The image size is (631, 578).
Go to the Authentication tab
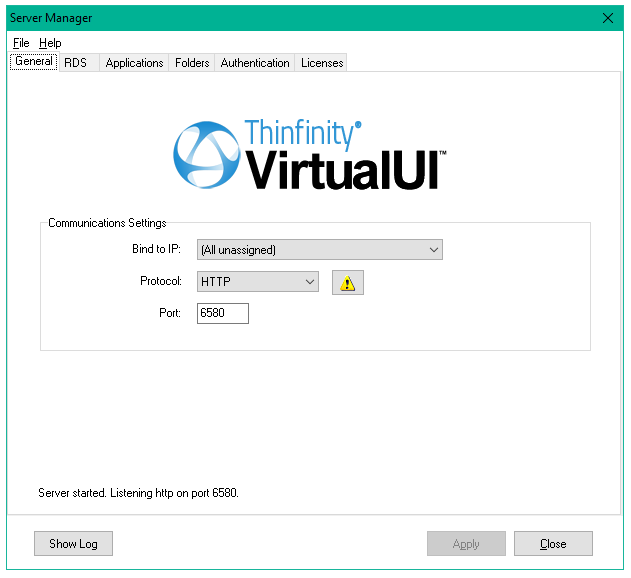coord(255,63)
